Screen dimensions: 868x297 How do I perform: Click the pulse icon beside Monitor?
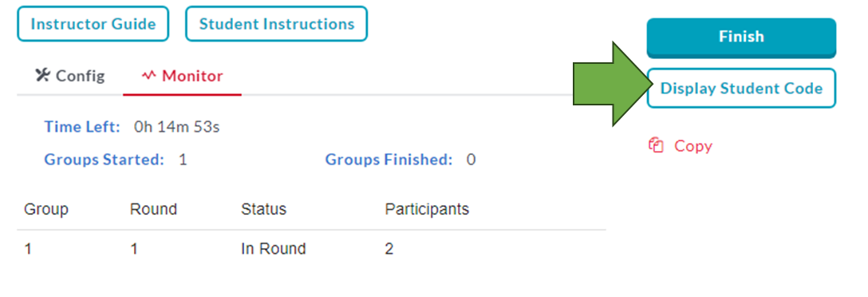point(149,75)
